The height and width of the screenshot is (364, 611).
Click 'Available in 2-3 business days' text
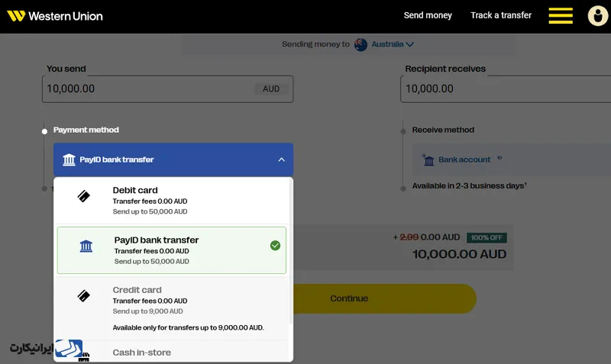tap(469, 185)
